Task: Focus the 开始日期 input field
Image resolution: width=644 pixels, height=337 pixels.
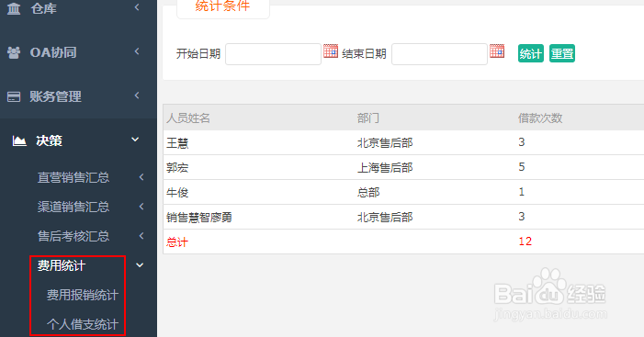Action: pyautogui.click(x=273, y=54)
